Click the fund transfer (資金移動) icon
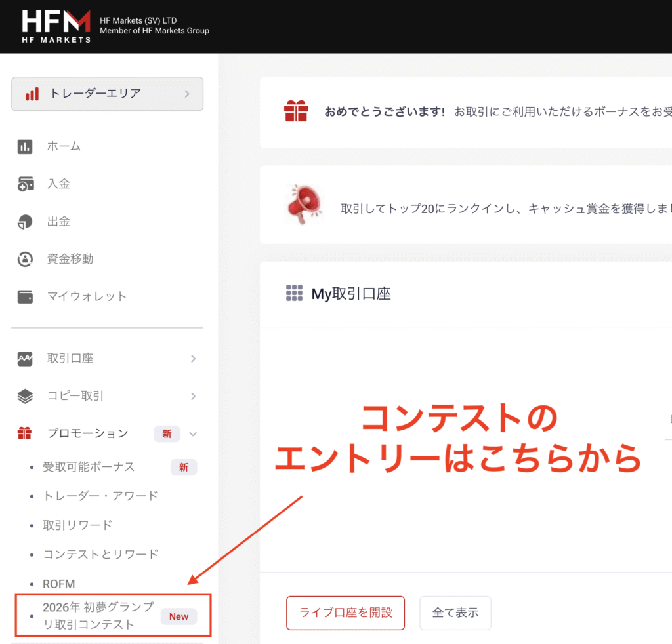Image resolution: width=672 pixels, height=644 pixels. point(25,259)
